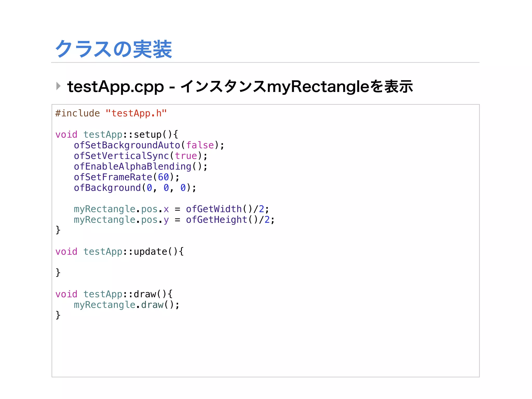Image resolution: width=532 pixels, height=399 pixels.
Task: Click the line #include "testApp.h"
Action: pos(111,113)
